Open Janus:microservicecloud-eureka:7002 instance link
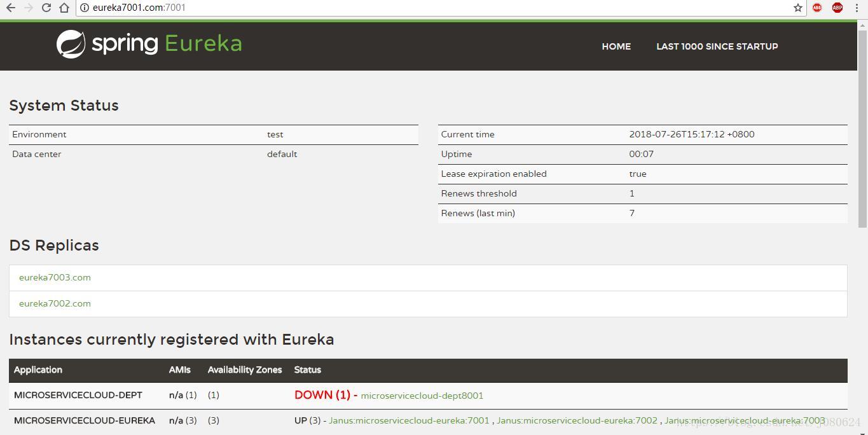The width and height of the screenshot is (868, 435). pos(577,420)
